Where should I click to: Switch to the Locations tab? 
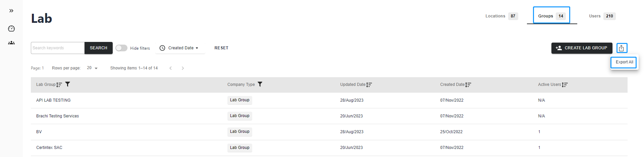(501, 16)
